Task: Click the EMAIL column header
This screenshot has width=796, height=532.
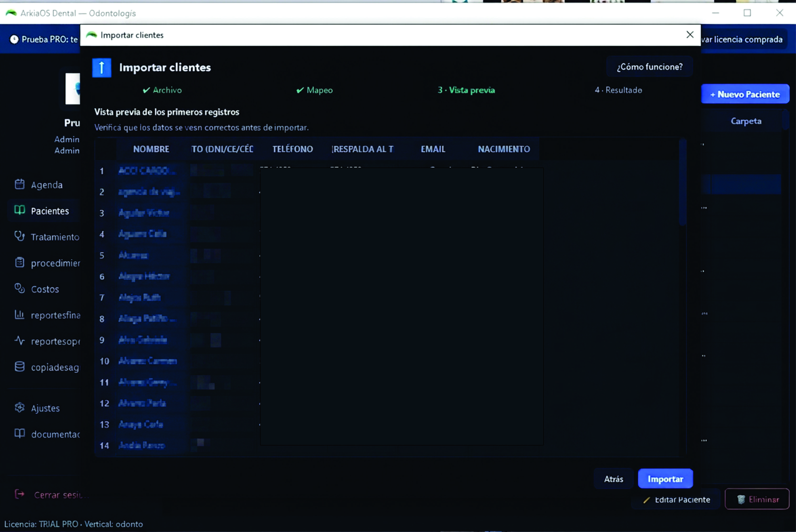Action: click(x=433, y=149)
